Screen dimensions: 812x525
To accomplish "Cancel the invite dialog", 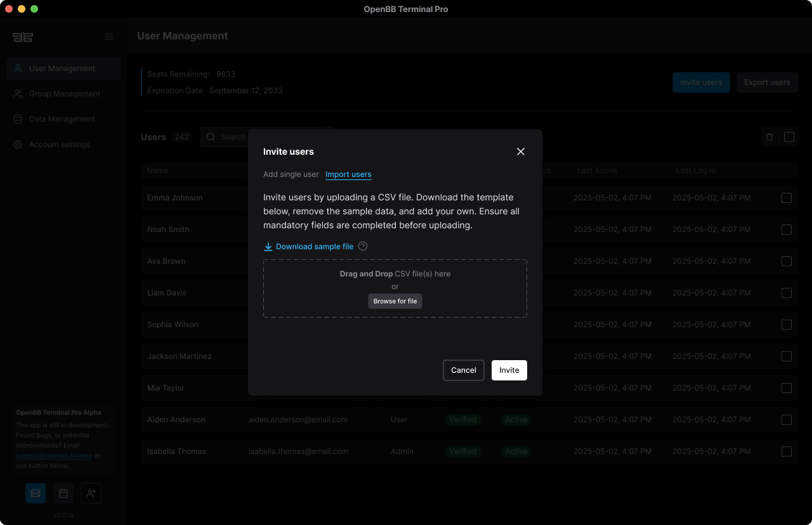I will coord(464,370).
